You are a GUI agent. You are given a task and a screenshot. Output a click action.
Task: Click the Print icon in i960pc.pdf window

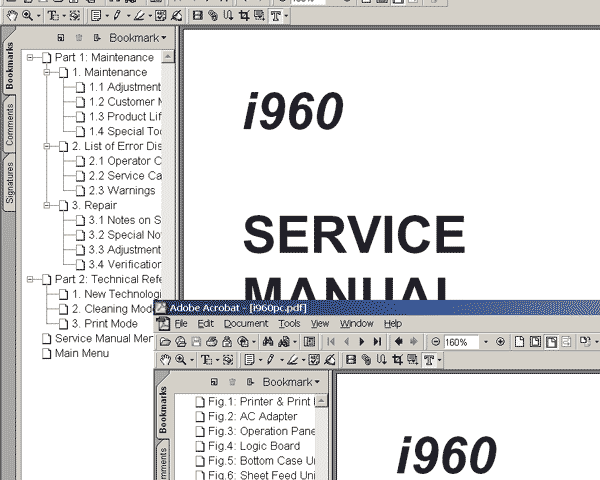point(212,341)
